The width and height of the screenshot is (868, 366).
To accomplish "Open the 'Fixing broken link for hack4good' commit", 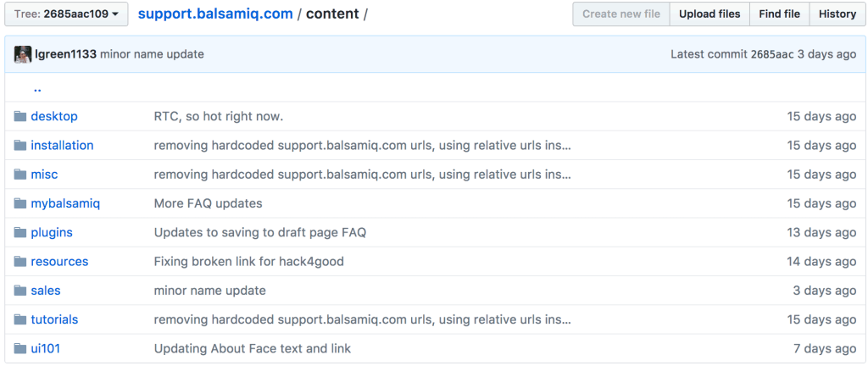I will 248,262.
